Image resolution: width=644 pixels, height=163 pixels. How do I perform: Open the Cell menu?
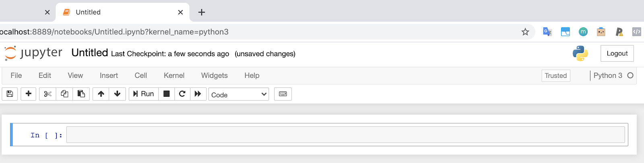(141, 75)
